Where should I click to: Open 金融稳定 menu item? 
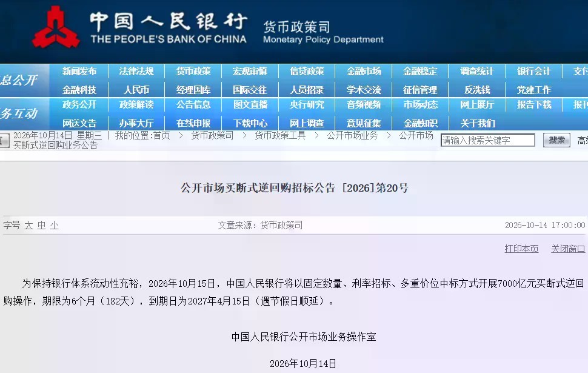420,71
